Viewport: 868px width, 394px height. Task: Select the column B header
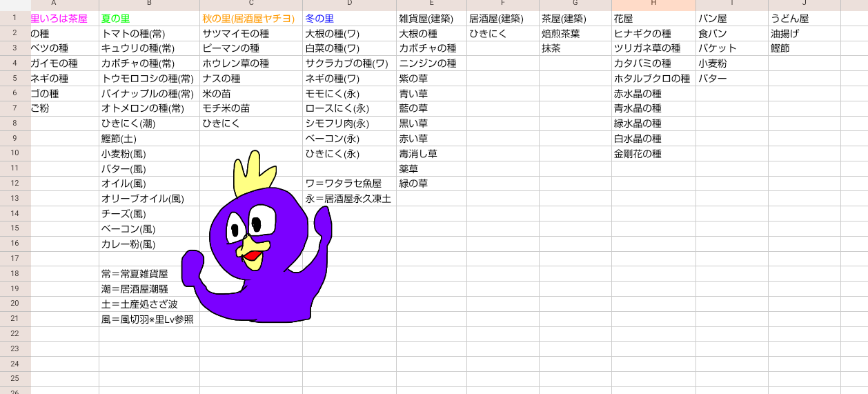pyautogui.click(x=149, y=5)
